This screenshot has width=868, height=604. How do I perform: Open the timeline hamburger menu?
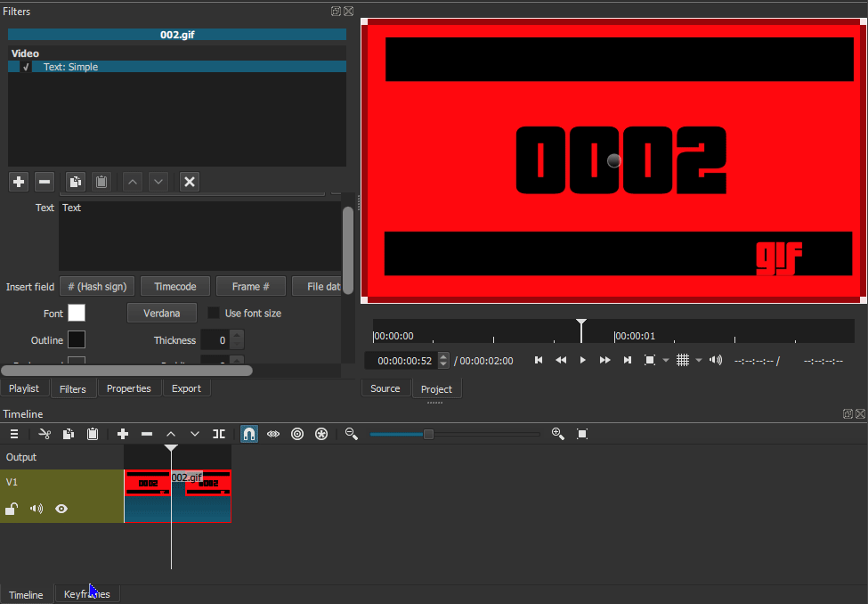click(14, 434)
